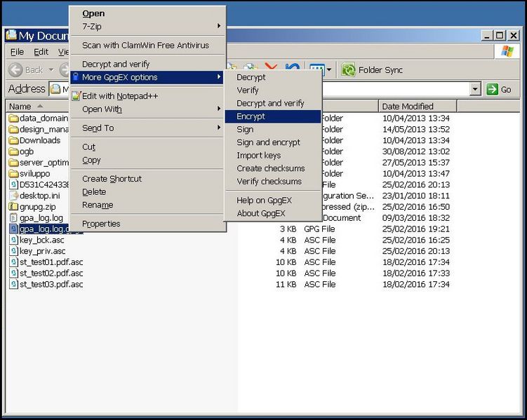Viewport: 527px width, 420px height.
Task: Click the gnupg.zip archive icon
Action: point(13,207)
